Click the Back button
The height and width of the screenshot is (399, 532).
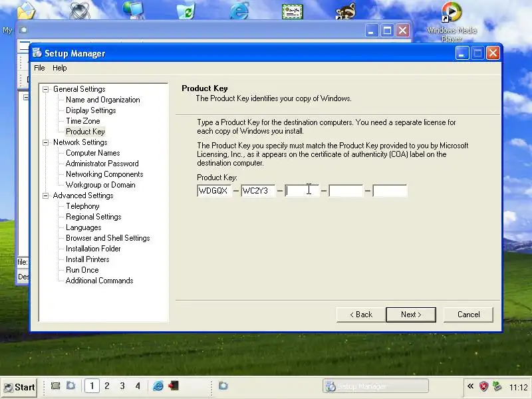tap(361, 315)
